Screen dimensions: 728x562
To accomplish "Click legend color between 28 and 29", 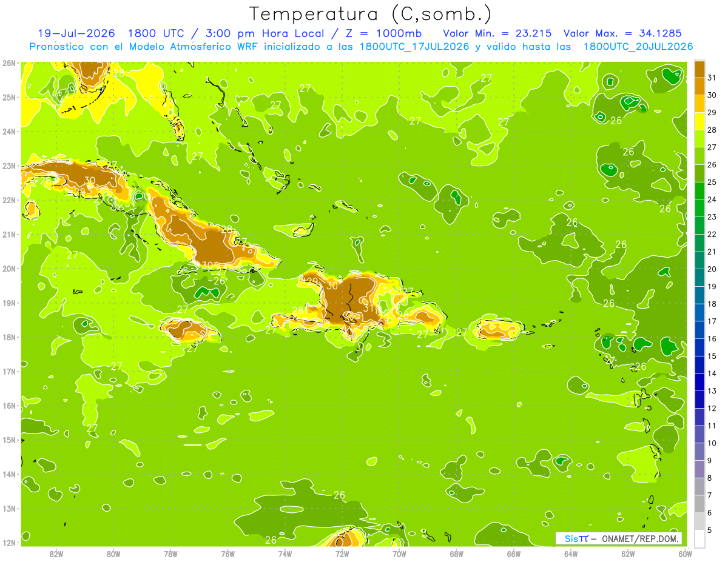I will [x=699, y=121].
